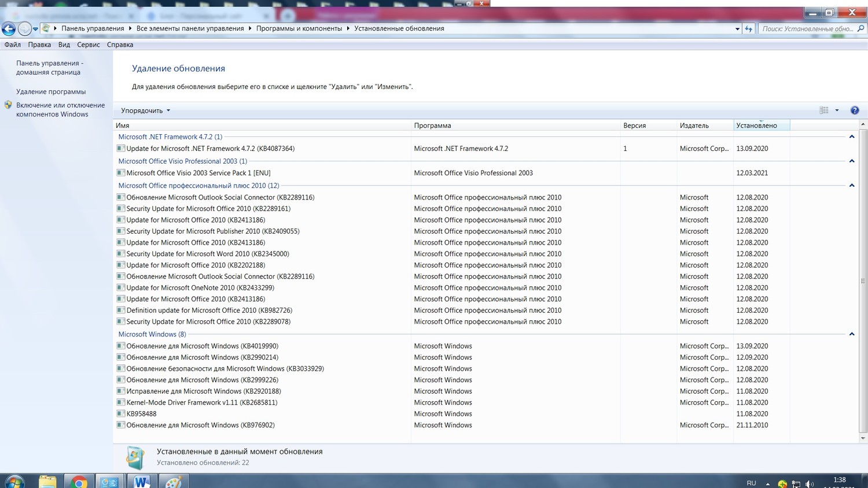The height and width of the screenshot is (488, 868).
Task: Refresh the installed updates list
Action: tap(748, 28)
